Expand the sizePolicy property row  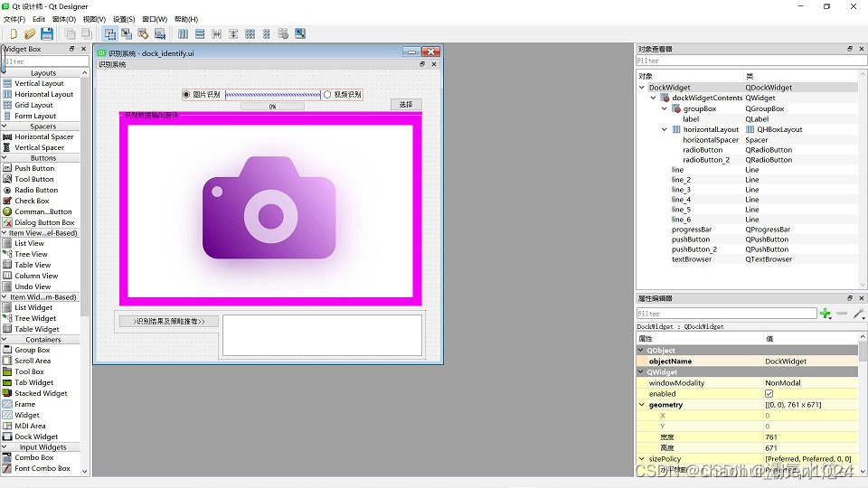pyautogui.click(x=642, y=459)
